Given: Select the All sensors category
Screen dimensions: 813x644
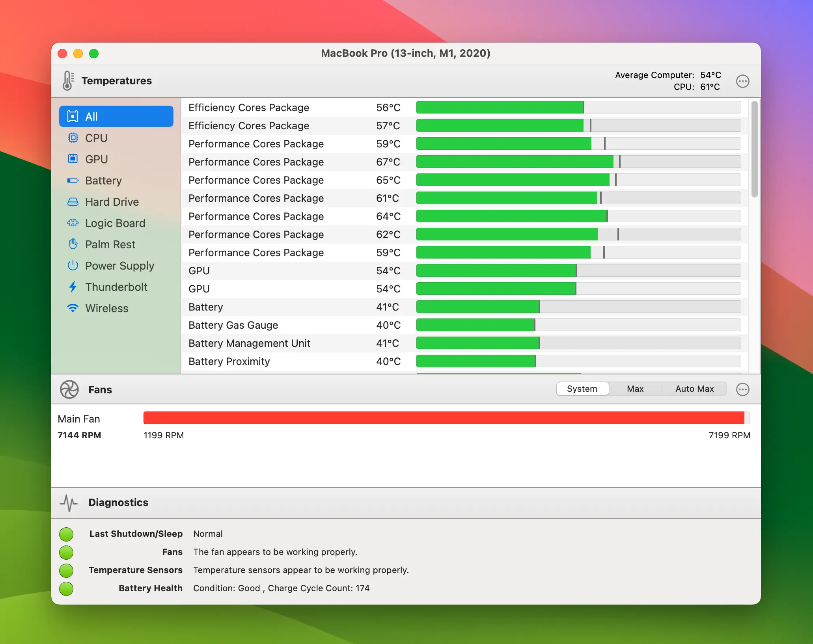Looking at the screenshot, I should (x=116, y=116).
